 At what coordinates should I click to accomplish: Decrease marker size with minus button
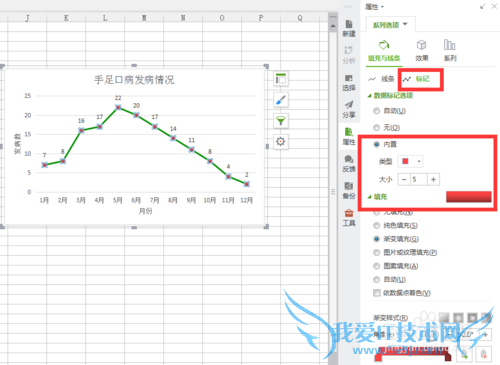point(404,180)
